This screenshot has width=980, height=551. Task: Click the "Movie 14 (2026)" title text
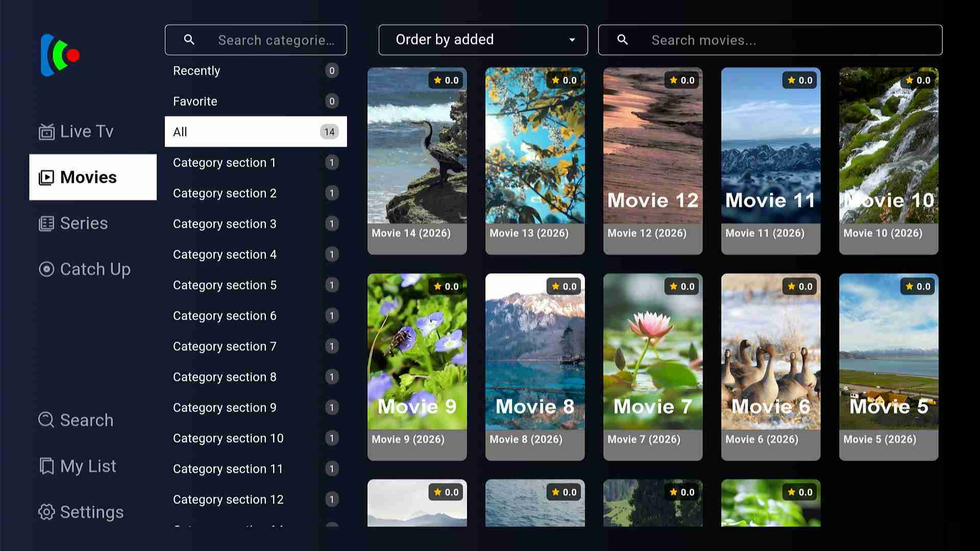pos(411,233)
